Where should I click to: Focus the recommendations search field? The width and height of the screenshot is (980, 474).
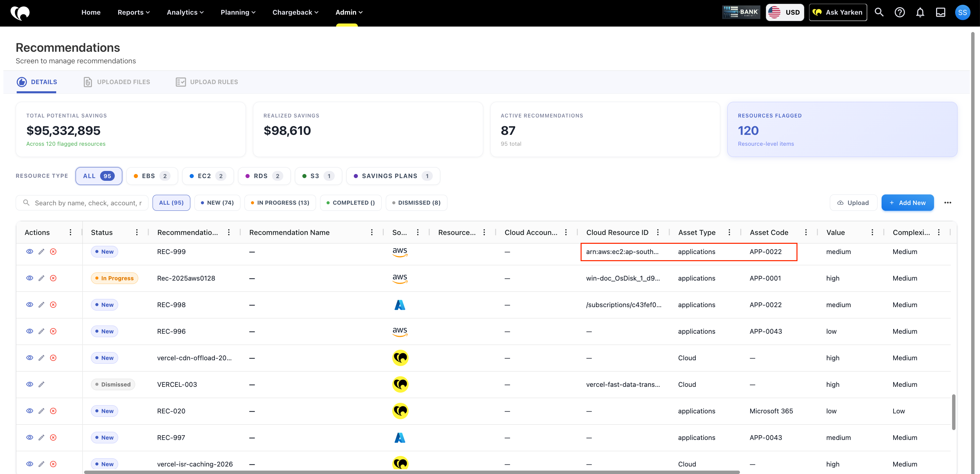(x=82, y=203)
